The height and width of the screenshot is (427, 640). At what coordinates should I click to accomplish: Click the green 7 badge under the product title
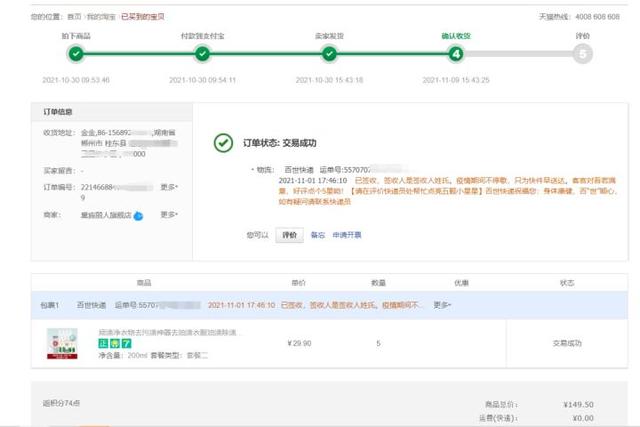[x=127, y=344]
